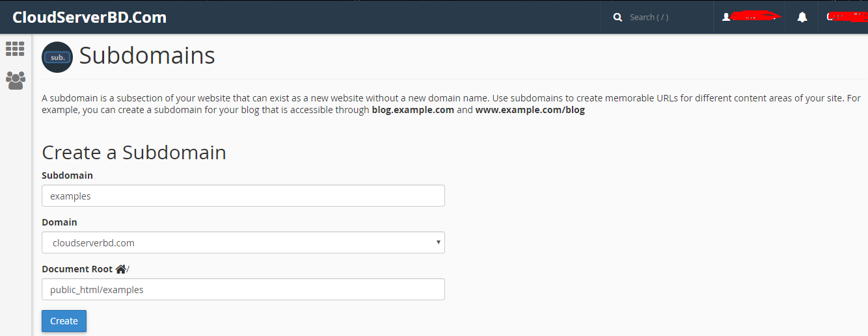The height and width of the screenshot is (336, 868).
Task: Click the CloudServerBD.Com logo
Action: 90,18
